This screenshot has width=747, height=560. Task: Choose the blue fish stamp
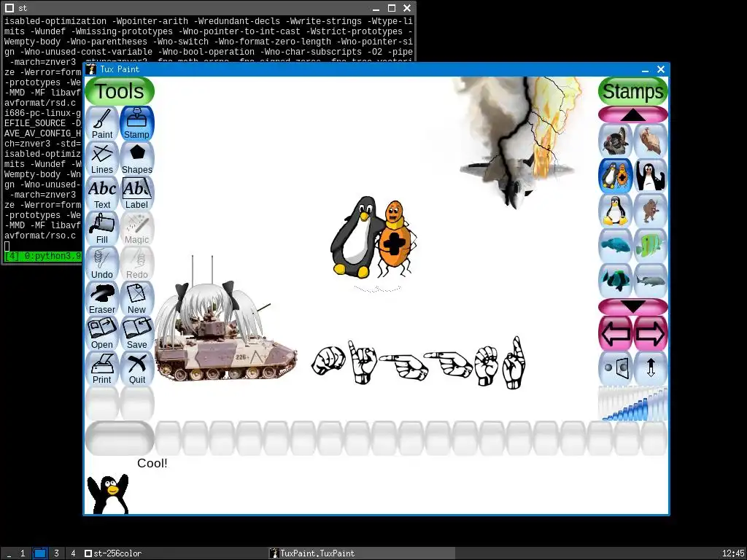(x=616, y=246)
